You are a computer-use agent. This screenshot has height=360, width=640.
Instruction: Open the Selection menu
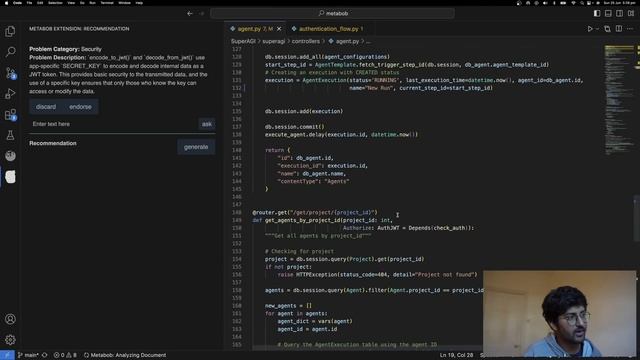[x=55, y=3]
